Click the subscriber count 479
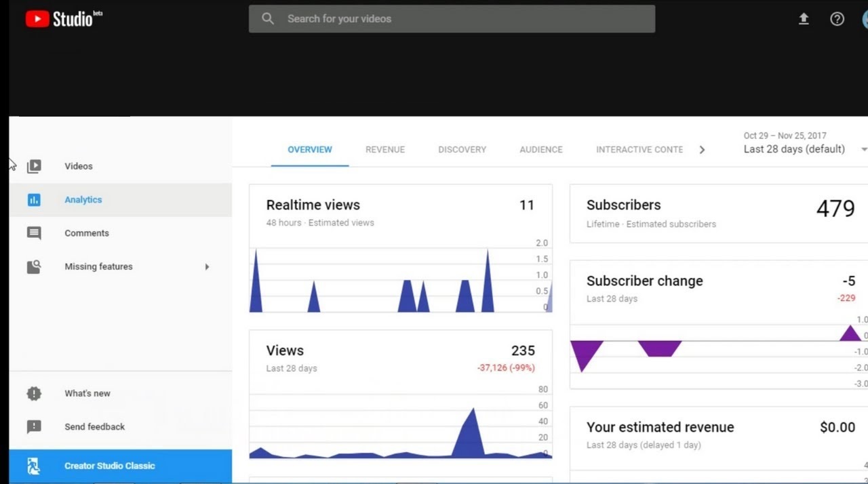The height and width of the screenshot is (484, 868). 835,209
